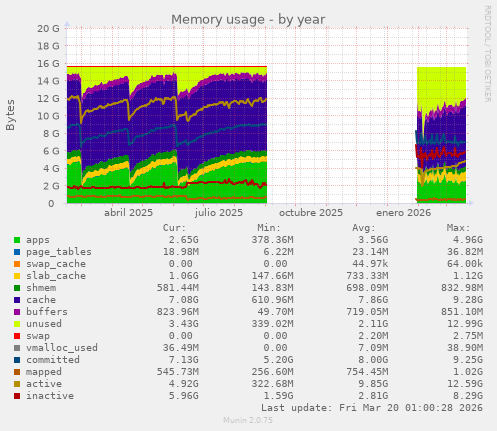The image size is (497, 431).
Task: Click the 16 G y-axis tick label
Action: (x=48, y=63)
